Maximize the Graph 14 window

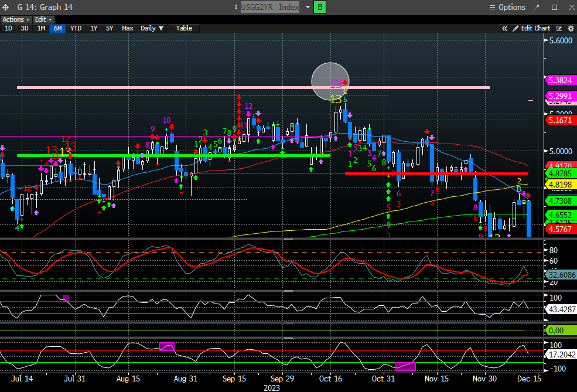tap(554, 7)
